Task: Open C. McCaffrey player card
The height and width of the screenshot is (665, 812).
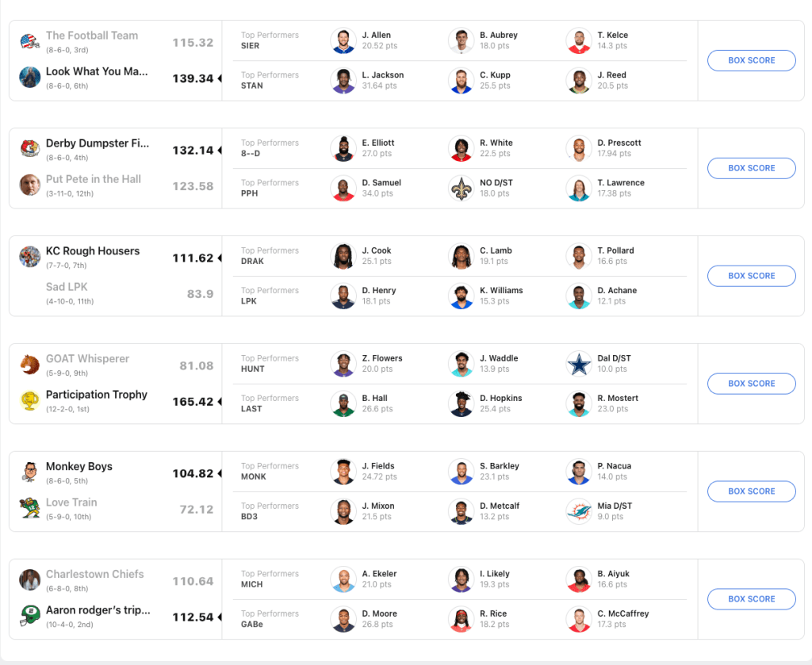Action: click(x=623, y=613)
